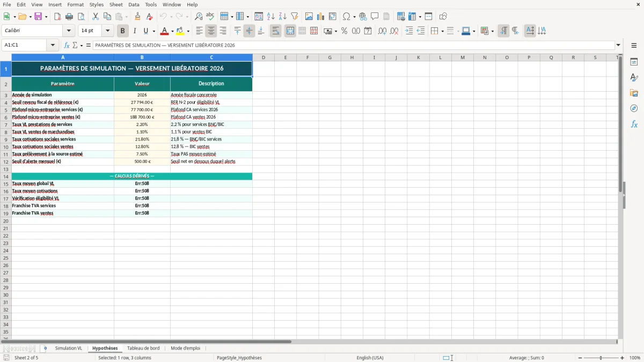Viewport: 644px width, 362px height.
Task: Add a new sheet
Action: [x=45, y=348]
